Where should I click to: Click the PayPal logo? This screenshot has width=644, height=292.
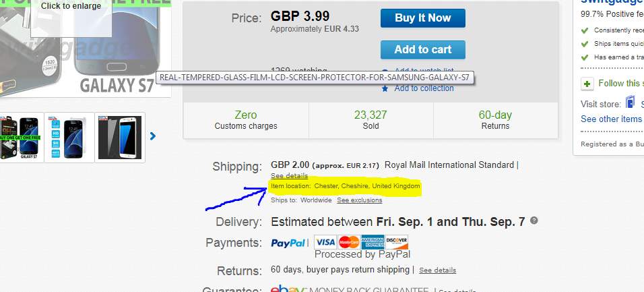289,243
